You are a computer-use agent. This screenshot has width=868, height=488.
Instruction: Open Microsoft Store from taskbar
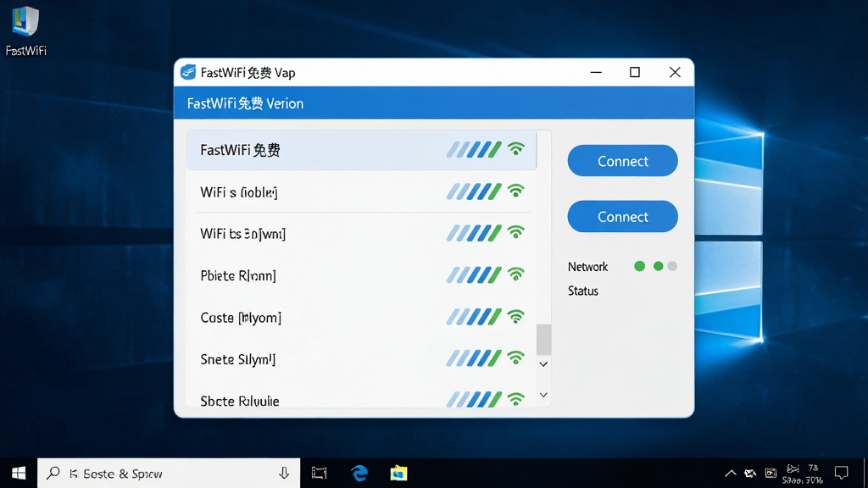(398, 473)
